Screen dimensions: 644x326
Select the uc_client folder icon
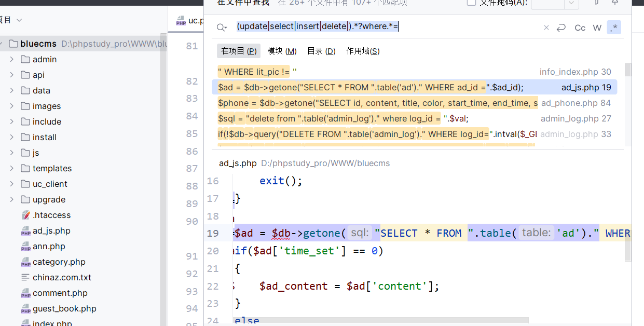(x=25, y=184)
